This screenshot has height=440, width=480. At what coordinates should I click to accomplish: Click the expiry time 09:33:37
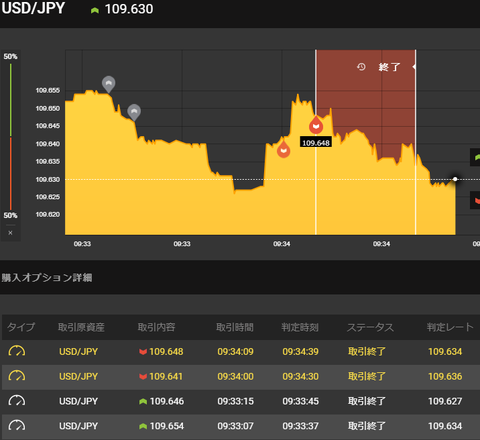[300, 426]
